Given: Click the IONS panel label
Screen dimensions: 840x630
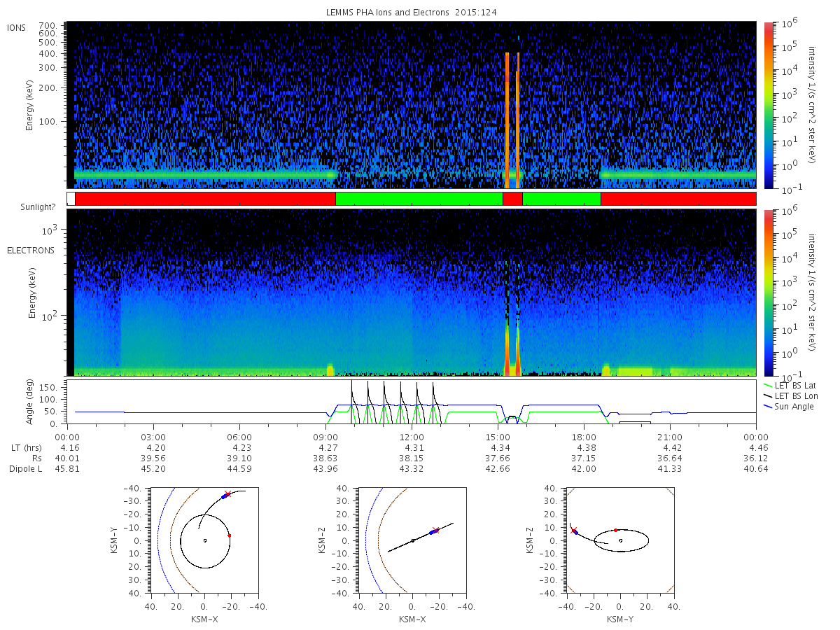Looking at the screenshot, I should [17, 27].
